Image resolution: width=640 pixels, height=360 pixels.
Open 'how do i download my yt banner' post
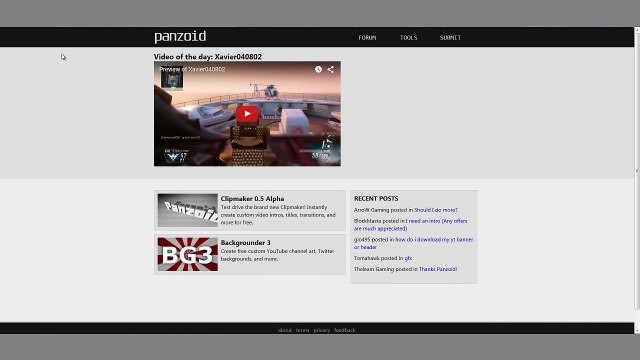coord(413,243)
